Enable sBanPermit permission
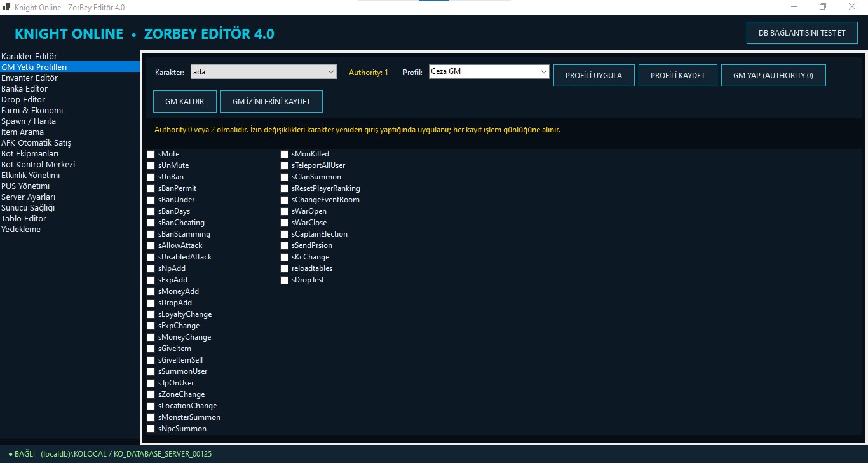Image resolution: width=868 pixels, height=463 pixels. click(151, 188)
